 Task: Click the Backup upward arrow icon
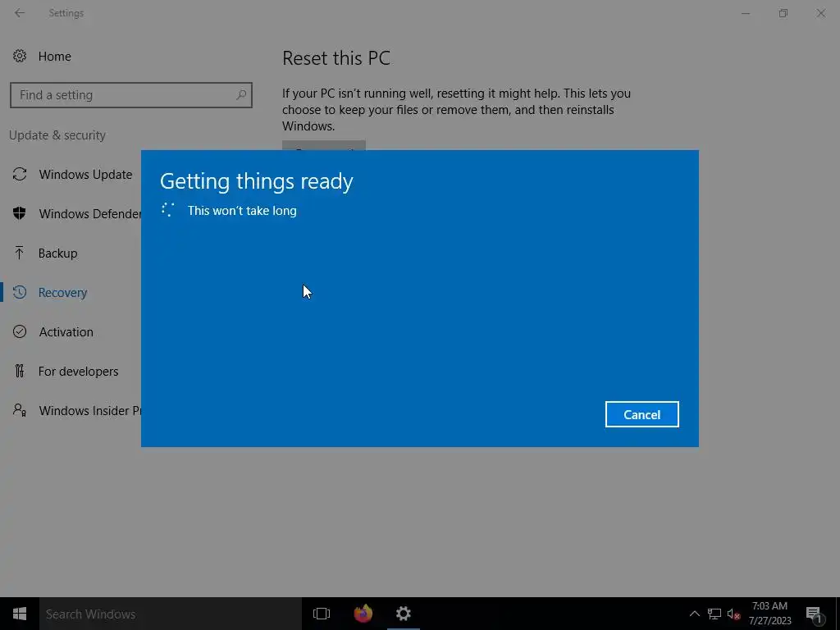pos(20,253)
